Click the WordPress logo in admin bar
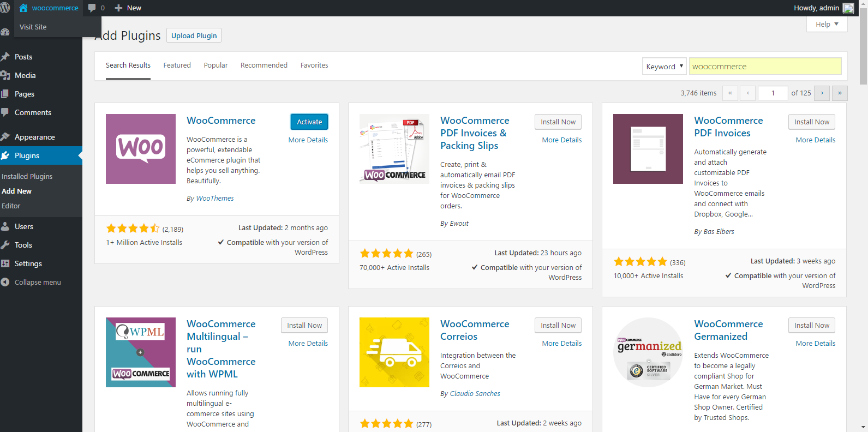The width and height of the screenshot is (868, 432). [5, 8]
